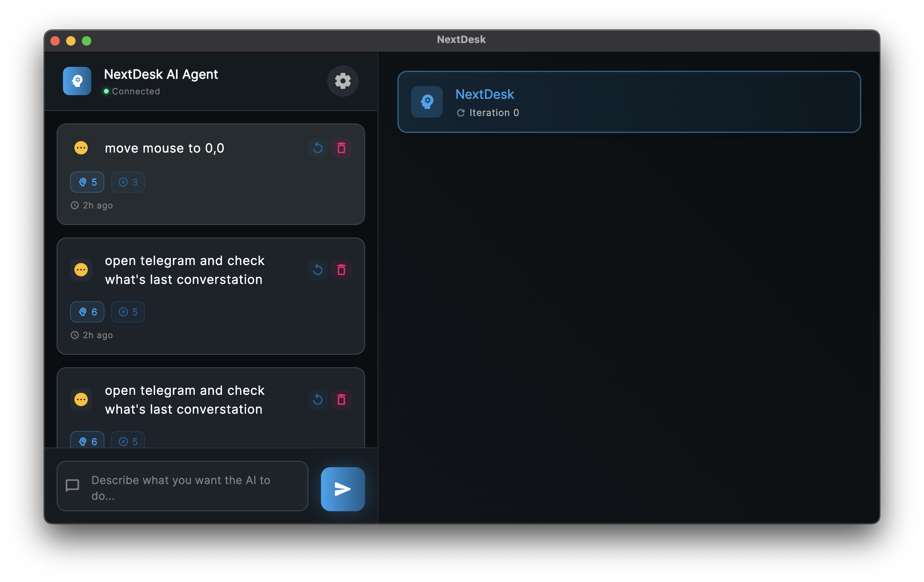Click the play badge showing 5 on telegram task
924x582 pixels.
[128, 311]
